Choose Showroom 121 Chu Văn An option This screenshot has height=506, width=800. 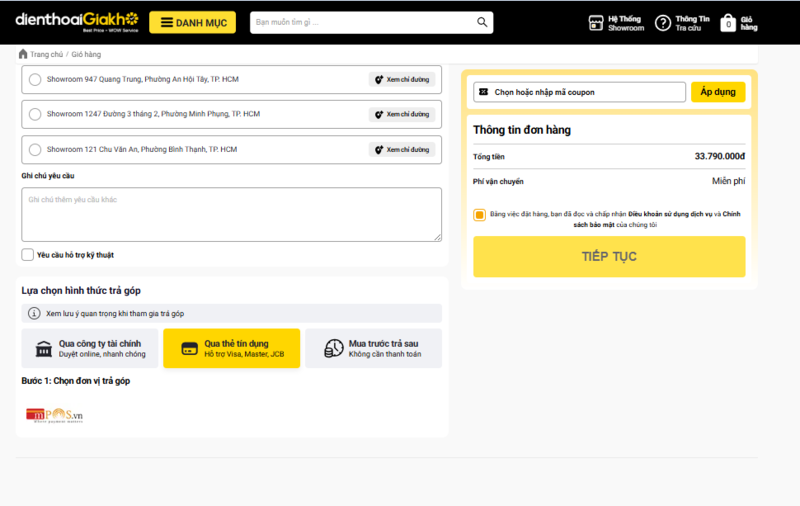click(x=35, y=150)
